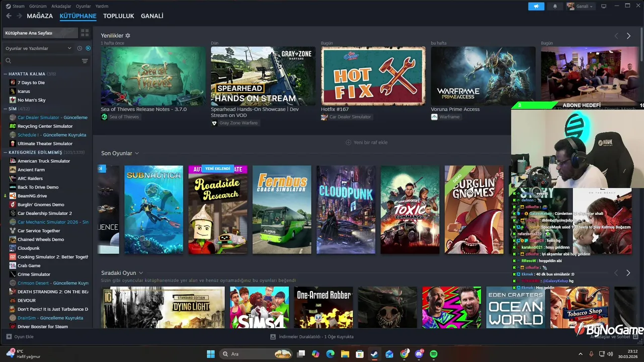Toggle the ready-to-play filter icon
The height and width of the screenshot is (362, 644).
88,48
